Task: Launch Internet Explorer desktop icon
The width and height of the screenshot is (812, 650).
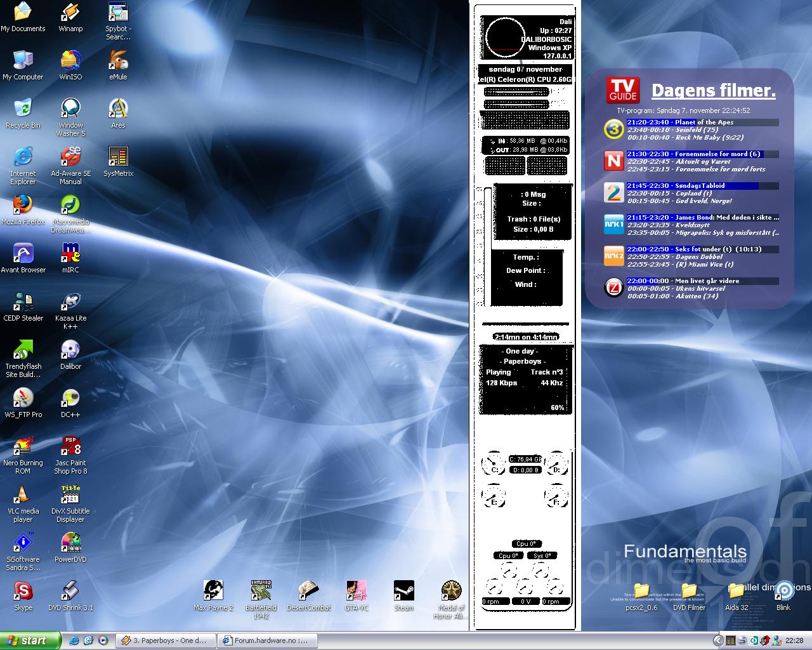Action: pyautogui.click(x=23, y=166)
